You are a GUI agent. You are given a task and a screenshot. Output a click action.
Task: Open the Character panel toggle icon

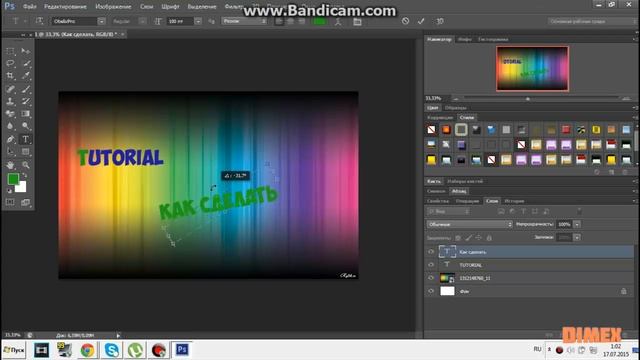[x=357, y=22]
